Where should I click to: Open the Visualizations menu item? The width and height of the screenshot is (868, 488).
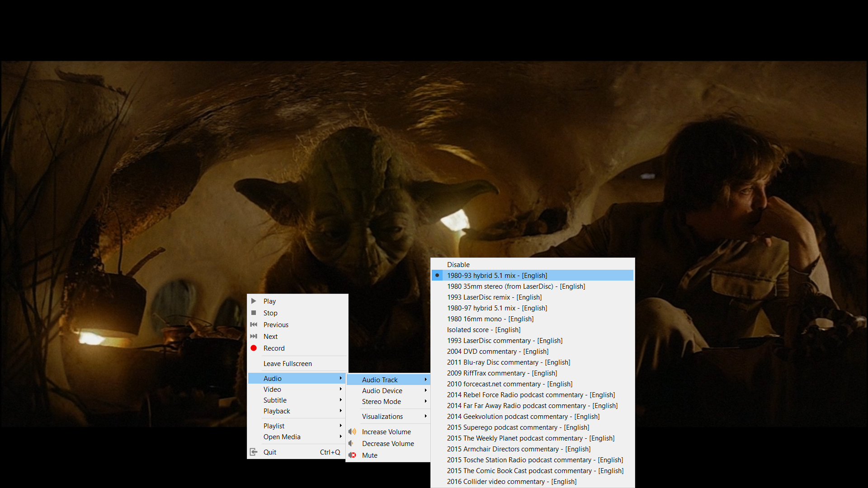(388, 416)
